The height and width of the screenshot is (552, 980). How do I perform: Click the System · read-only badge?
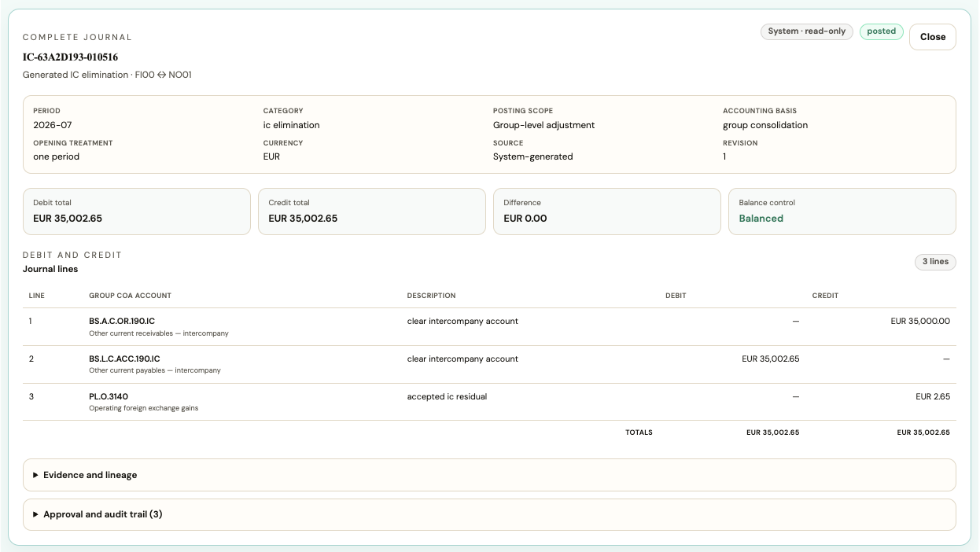pyautogui.click(x=806, y=31)
